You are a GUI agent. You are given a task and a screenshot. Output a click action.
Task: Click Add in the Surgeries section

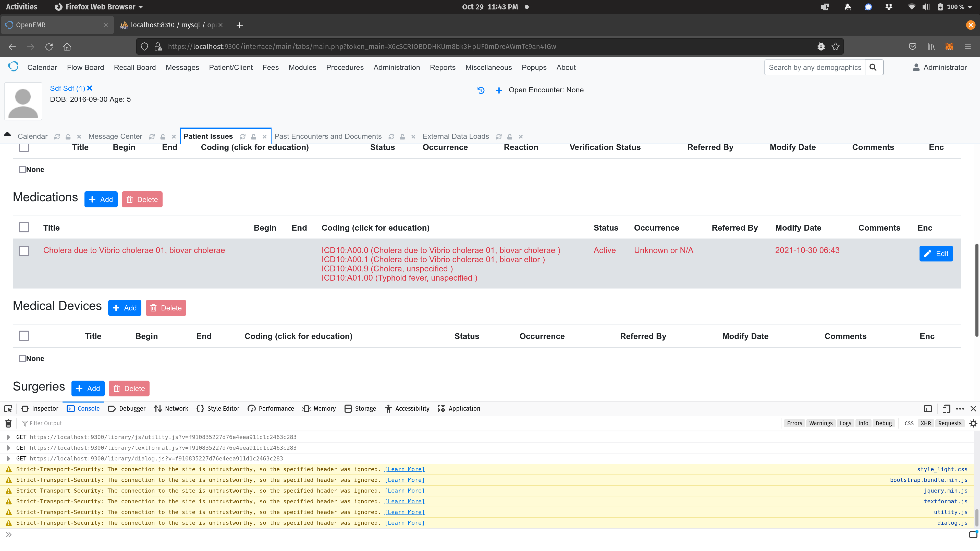[88, 388]
